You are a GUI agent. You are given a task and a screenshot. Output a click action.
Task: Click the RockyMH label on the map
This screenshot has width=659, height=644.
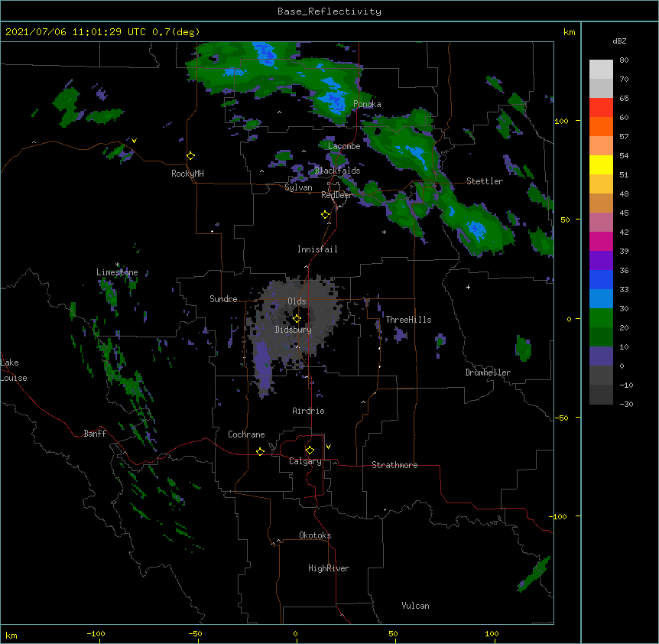pos(187,174)
